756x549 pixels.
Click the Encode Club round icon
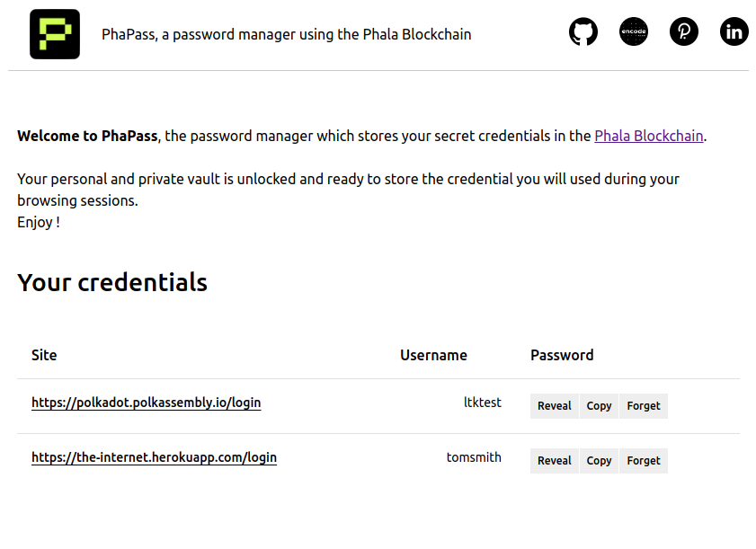pyautogui.click(x=634, y=32)
